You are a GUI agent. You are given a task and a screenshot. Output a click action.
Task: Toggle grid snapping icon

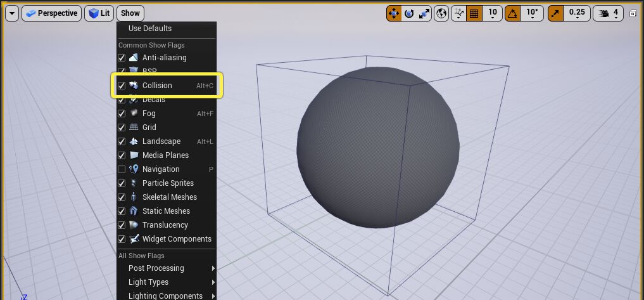pyautogui.click(x=474, y=13)
